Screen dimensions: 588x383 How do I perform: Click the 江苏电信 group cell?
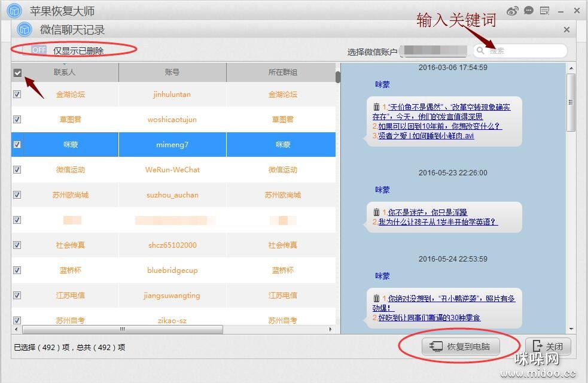tap(283, 295)
